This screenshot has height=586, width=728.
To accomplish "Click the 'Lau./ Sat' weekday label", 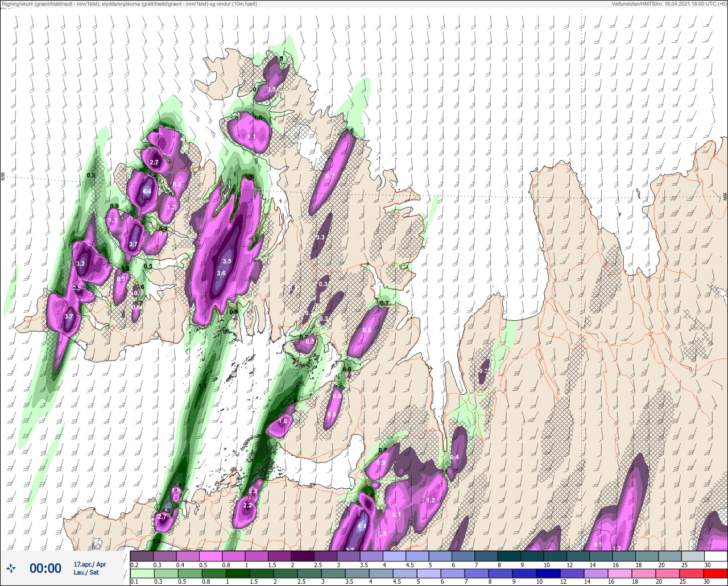I will pos(86,572).
